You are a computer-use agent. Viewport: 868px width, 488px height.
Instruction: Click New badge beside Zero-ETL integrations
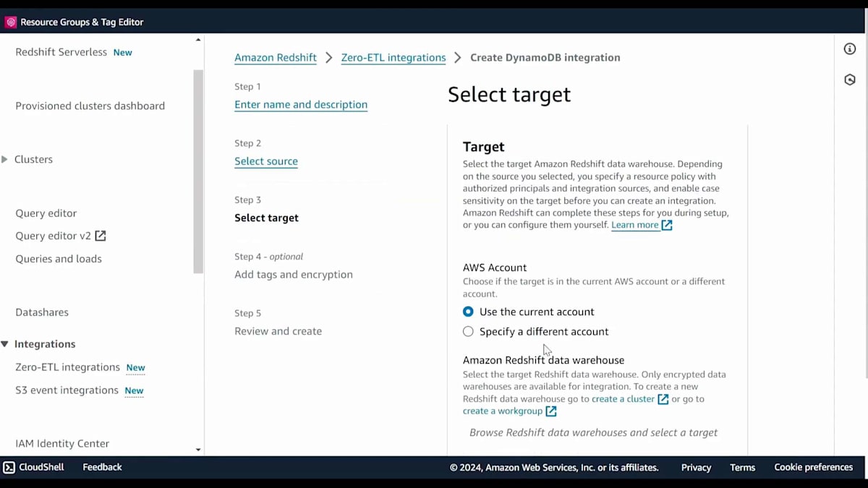135,368
